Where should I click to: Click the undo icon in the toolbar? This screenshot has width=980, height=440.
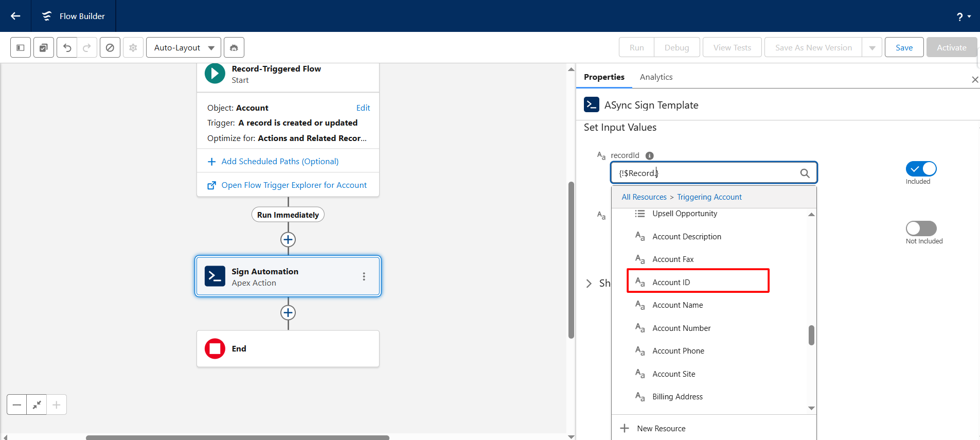(67, 48)
